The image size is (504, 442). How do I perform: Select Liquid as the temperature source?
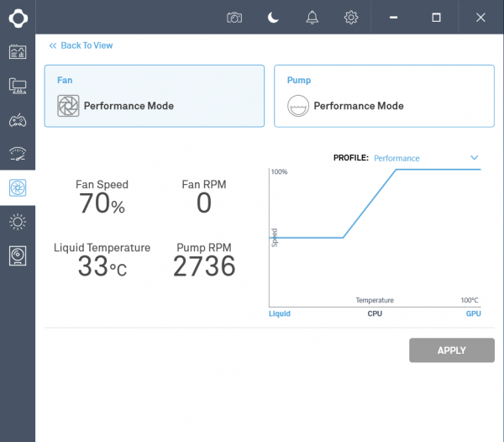tap(280, 313)
